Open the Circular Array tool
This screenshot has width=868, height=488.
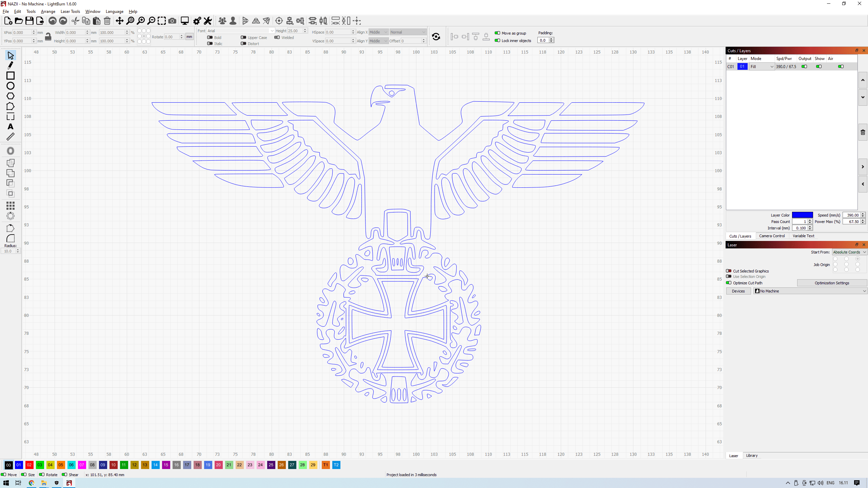pos(11,216)
